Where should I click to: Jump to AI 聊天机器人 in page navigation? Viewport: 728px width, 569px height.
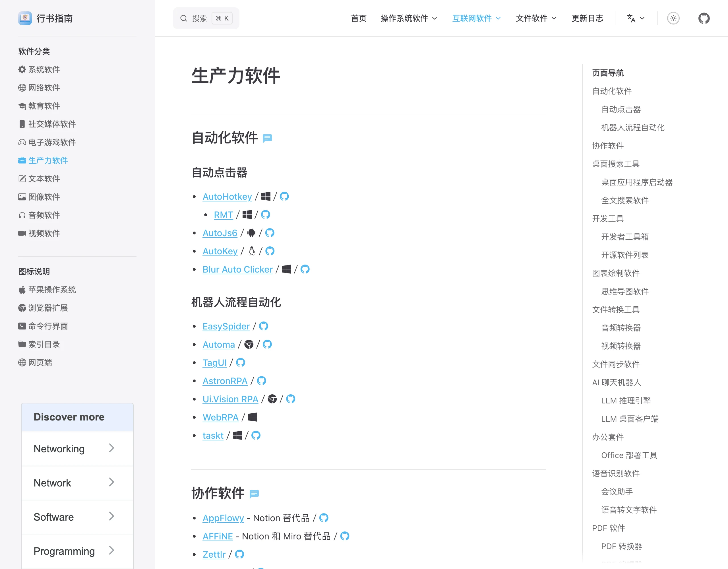pyautogui.click(x=616, y=382)
